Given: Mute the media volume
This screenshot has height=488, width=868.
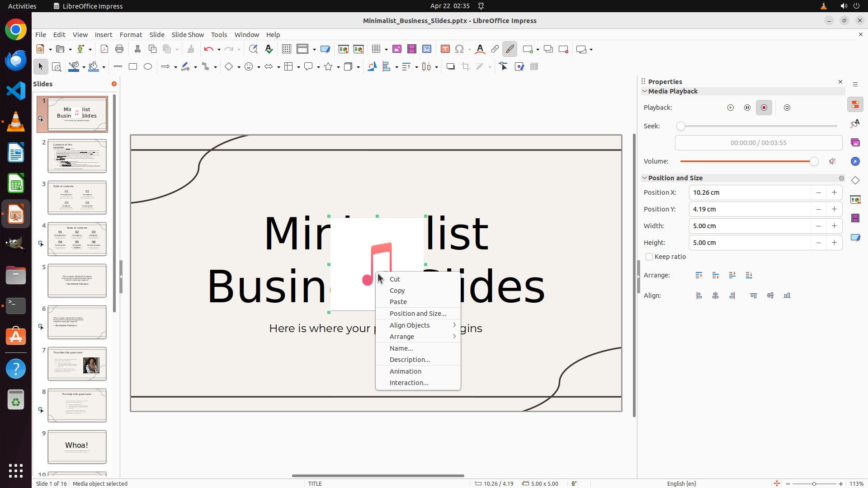Looking at the screenshot, I should (x=832, y=161).
